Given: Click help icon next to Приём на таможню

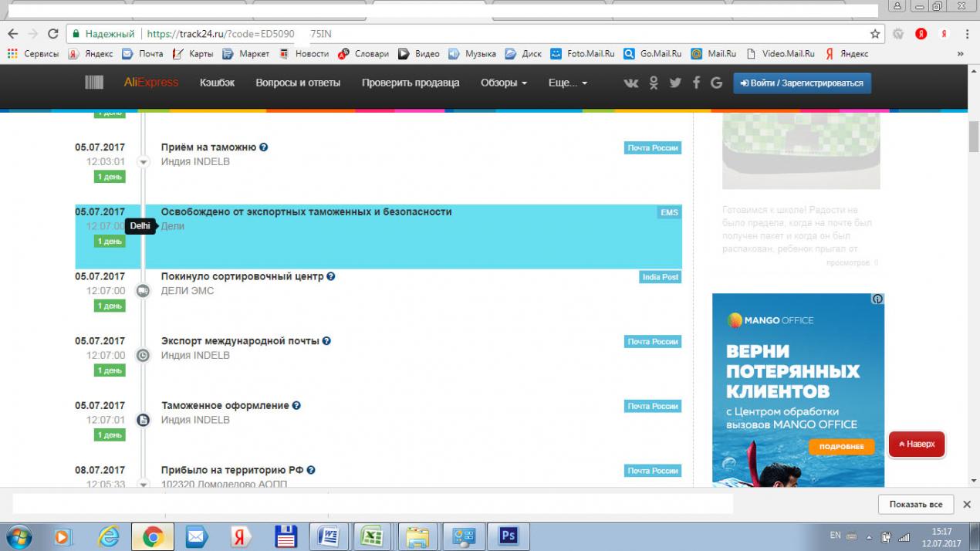Looking at the screenshot, I should coord(264,147).
